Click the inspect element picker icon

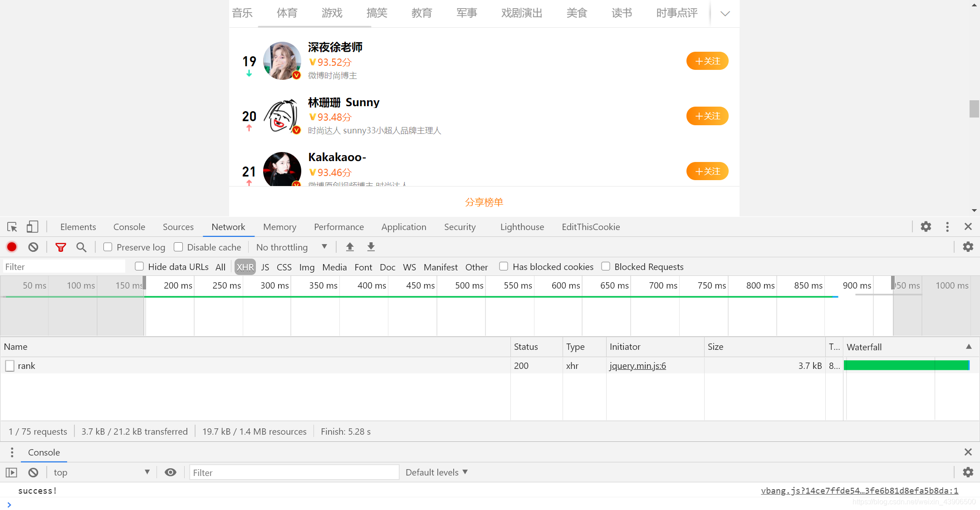[x=12, y=227]
